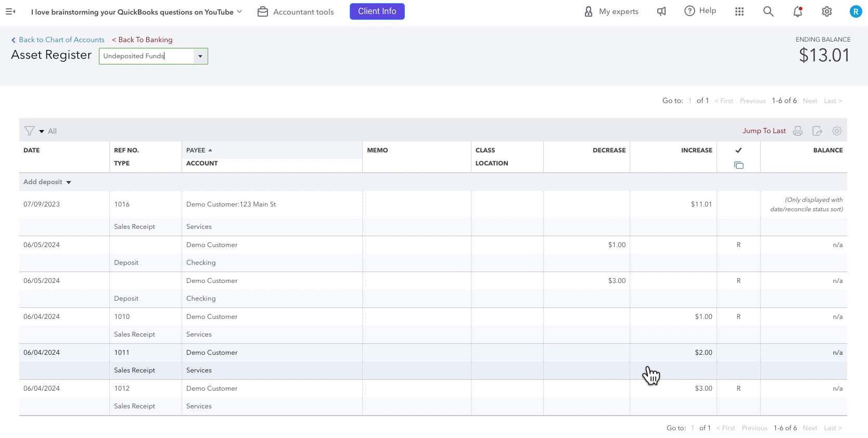868x438 pixels.
Task: Click the Jump To Last link
Action: point(764,131)
